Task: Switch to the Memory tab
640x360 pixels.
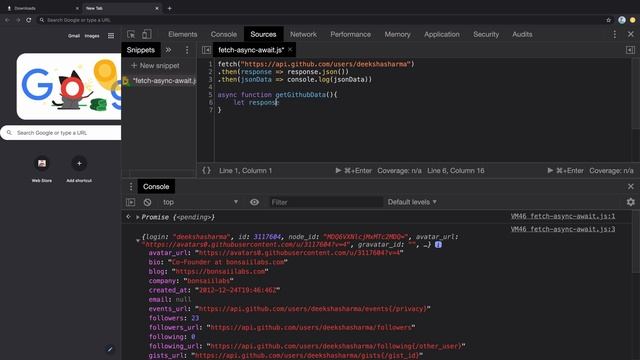Action: pos(397,34)
